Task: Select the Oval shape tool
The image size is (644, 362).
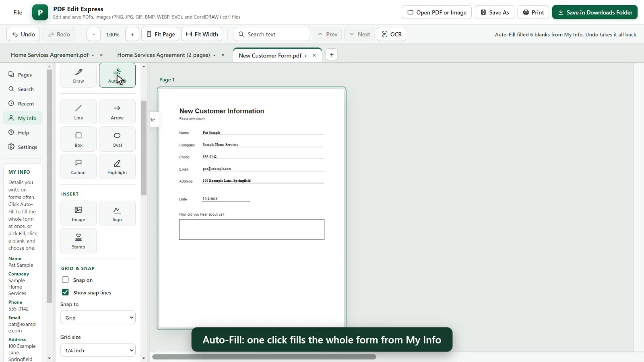Action: pos(117,139)
